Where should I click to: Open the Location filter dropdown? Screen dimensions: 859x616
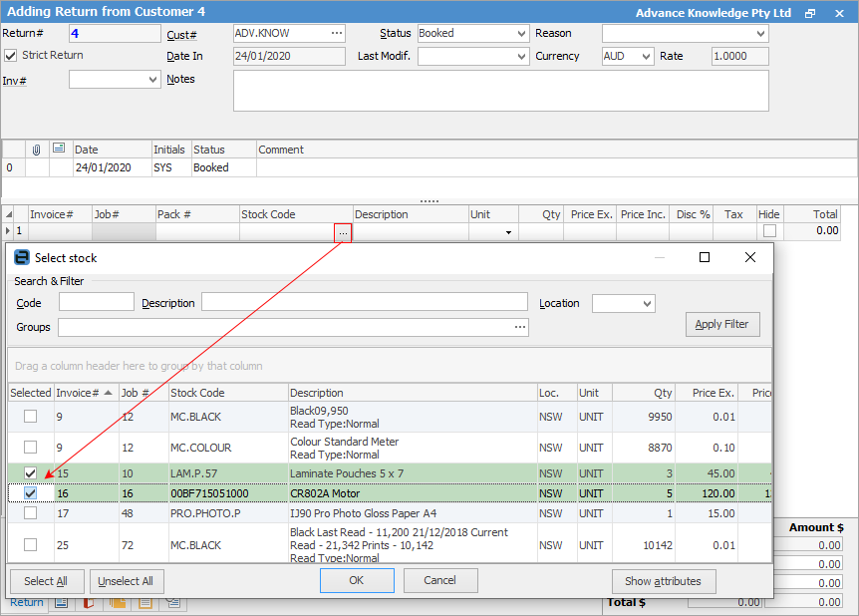647,303
